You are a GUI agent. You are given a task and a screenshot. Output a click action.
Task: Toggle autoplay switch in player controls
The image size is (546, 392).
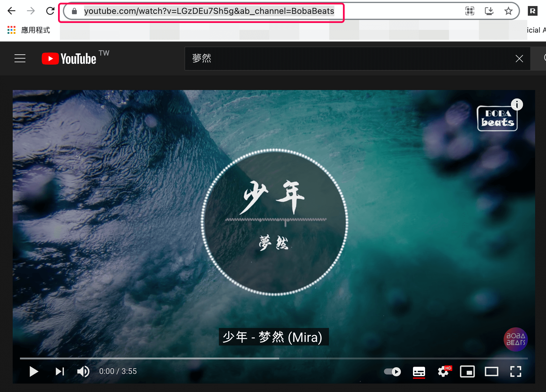click(x=392, y=372)
